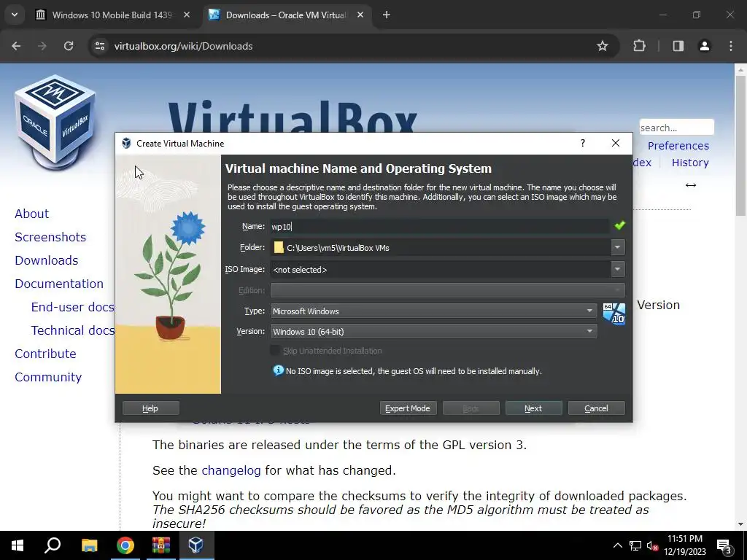The height and width of the screenshot is (560, 747).
Task: Click the disabled Edition dropdown
Action: (x=447, y=290)
